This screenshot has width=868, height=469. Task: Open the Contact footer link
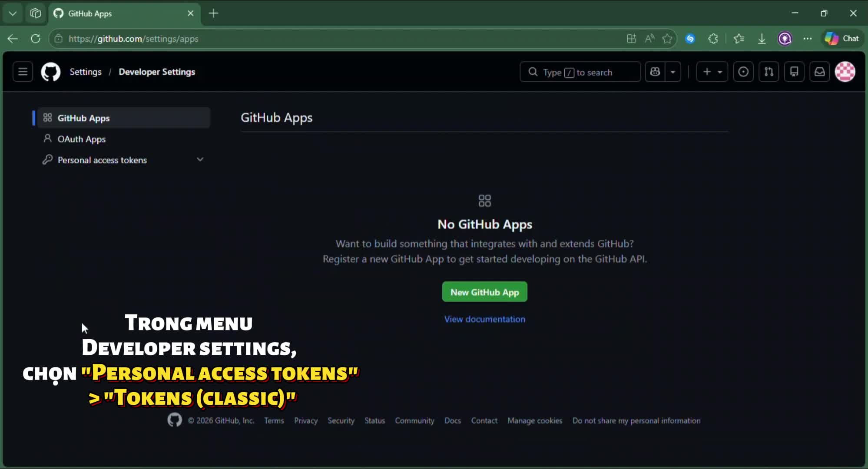pyautogui.click(x=484, y=420)
